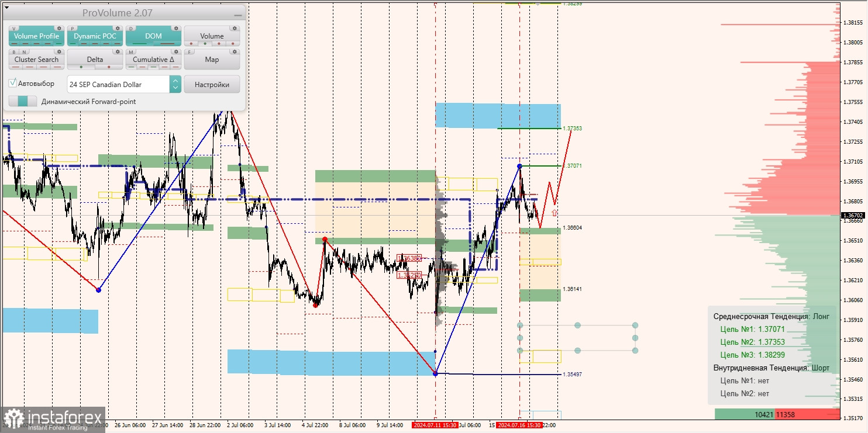Click the M hotkey tag on Cumulative Δ
This screenshot has width=868, height=433.
click(131, 52)
